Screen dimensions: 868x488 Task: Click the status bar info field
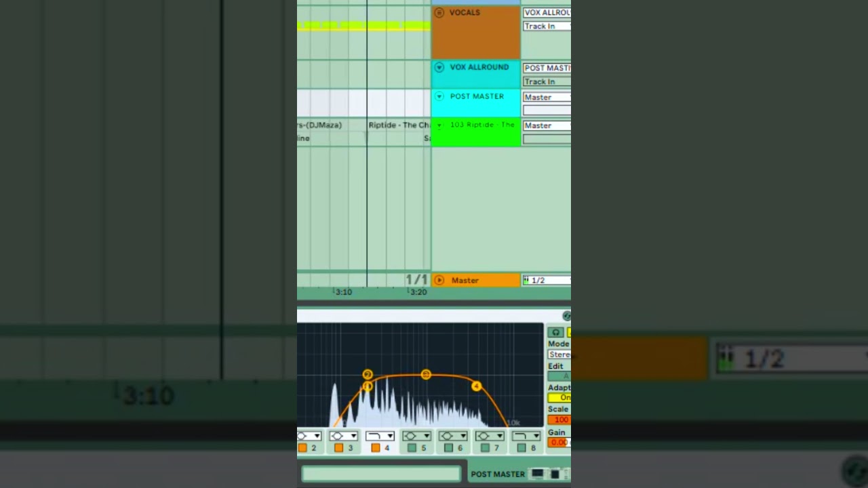coord(381,474)
